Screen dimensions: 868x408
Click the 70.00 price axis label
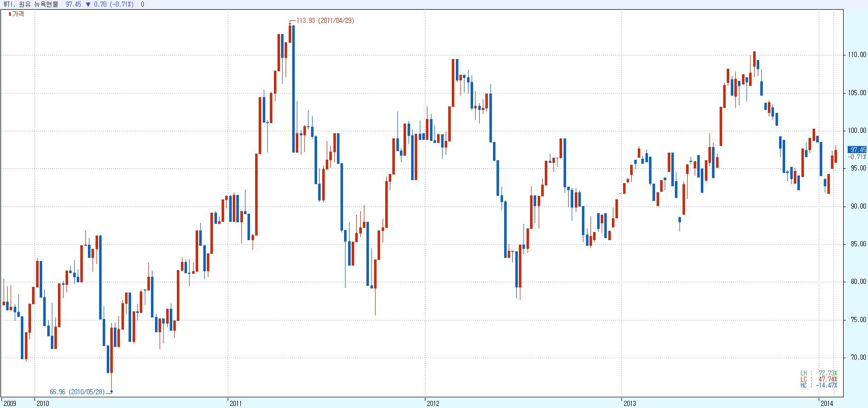[859, 358]
